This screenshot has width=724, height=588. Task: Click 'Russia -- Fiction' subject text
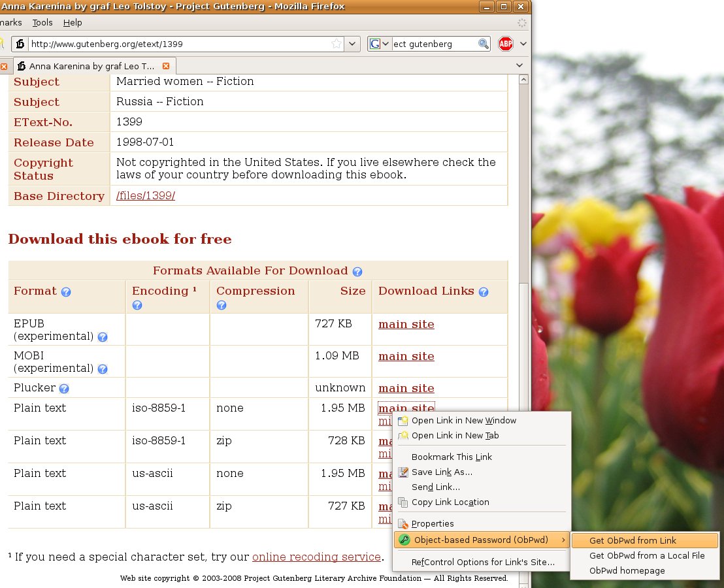coord(159,101)
